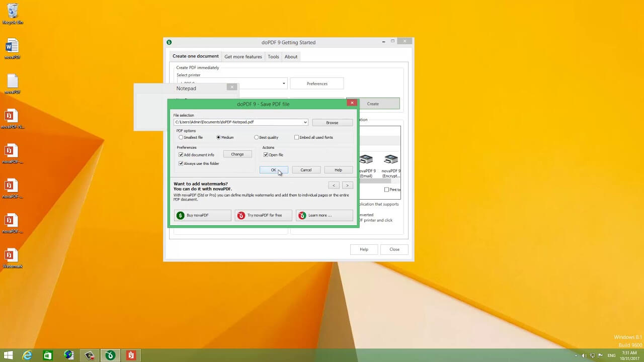
Task: Select the novaPDF 9 (Email) printer icon
Action: pyautogui.click(x=366, y=160)
